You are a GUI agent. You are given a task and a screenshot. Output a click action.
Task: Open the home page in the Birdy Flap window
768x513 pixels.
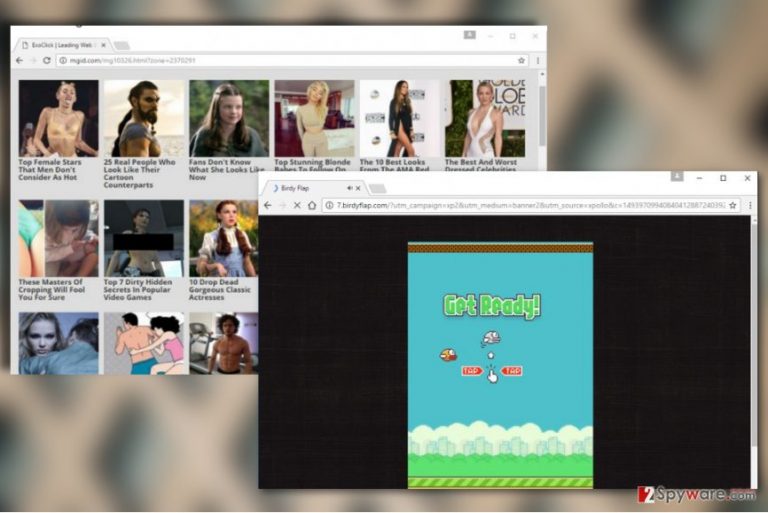pos(312,205)
